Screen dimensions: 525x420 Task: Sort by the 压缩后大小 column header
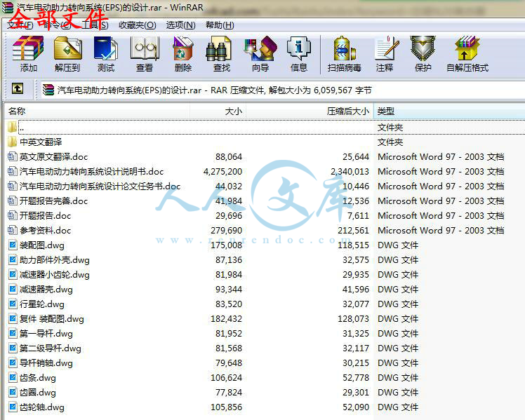[310, 111]
